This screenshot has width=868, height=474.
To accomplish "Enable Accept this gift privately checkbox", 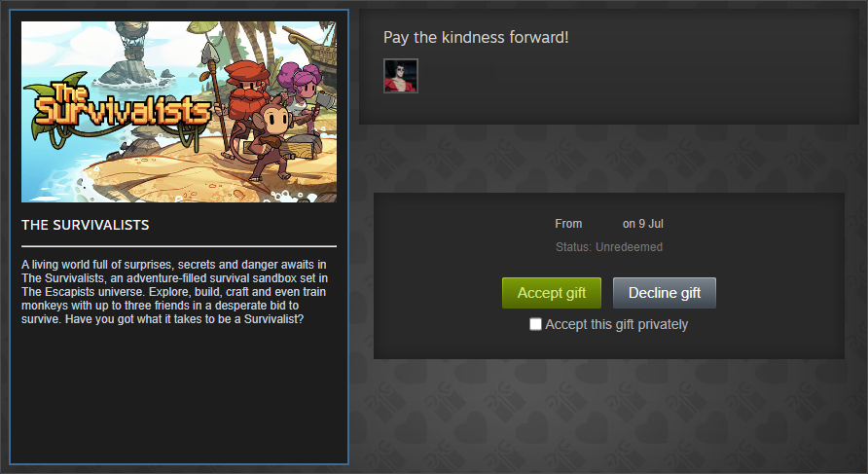I will click(535, 324).
